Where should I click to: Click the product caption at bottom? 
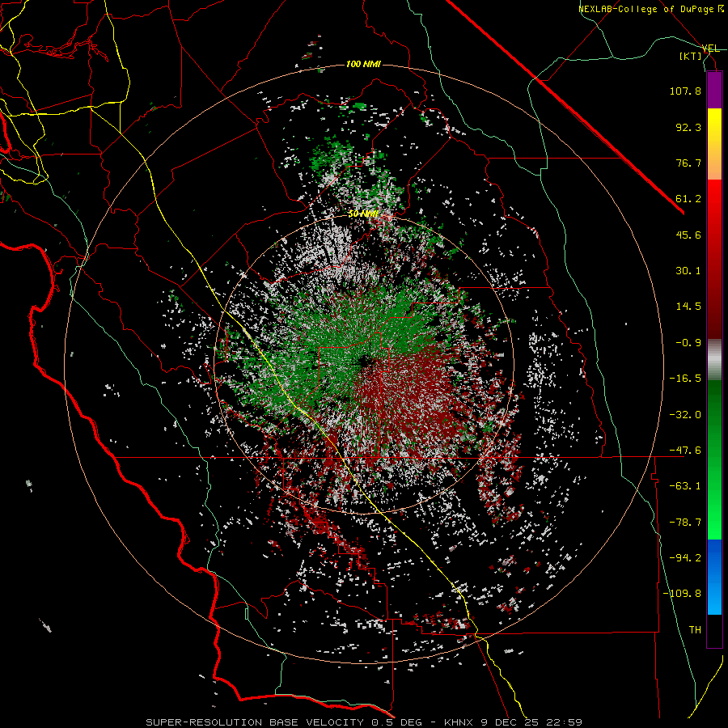pyautogui.click(x=364, y=722)
